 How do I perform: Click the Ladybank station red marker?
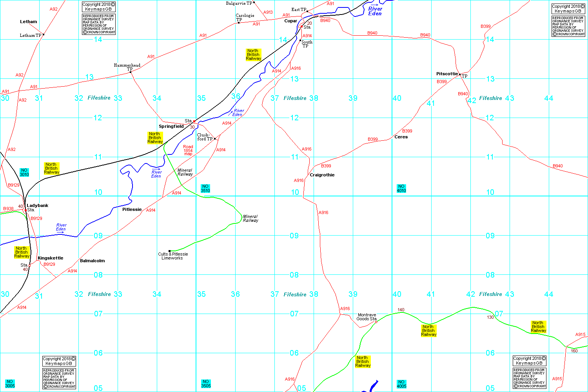click(x=25, y=211)
